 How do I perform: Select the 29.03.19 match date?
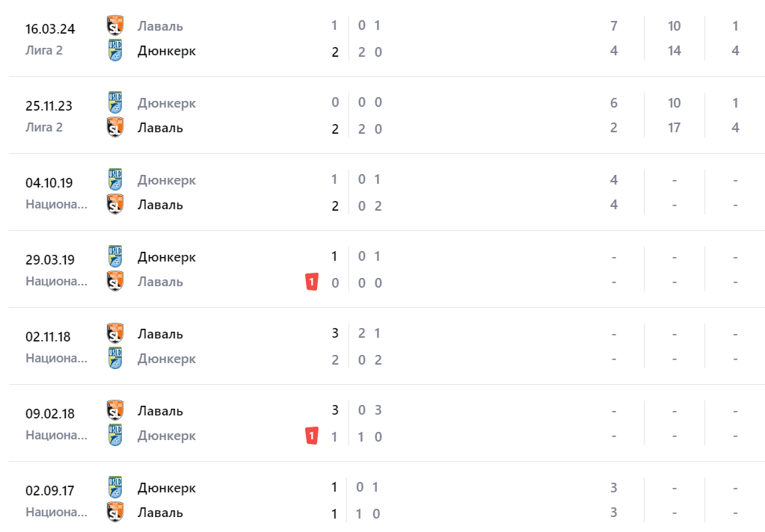49,260
